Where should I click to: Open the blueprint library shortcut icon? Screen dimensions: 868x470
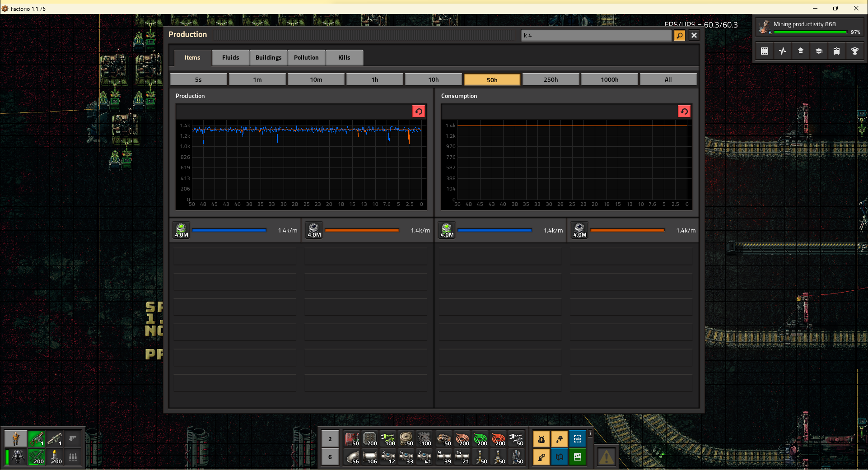tap(765, 51)
